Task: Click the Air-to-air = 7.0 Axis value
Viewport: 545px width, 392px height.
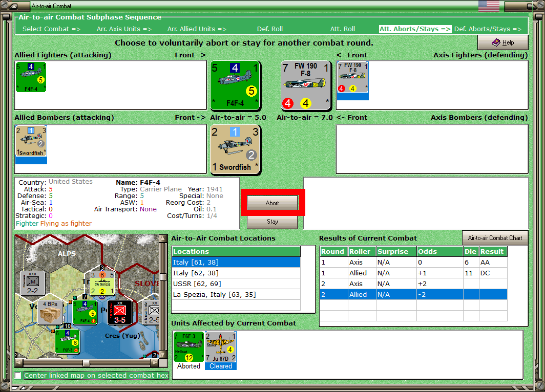Action: tap(305, 118)
